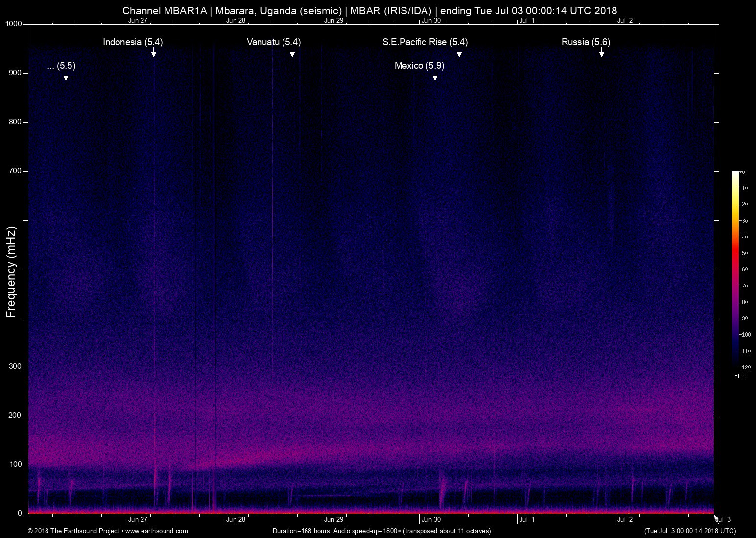Open the www.earthsound.com copyright link
This screenshot has height=538, width=756.
(157, 531)
